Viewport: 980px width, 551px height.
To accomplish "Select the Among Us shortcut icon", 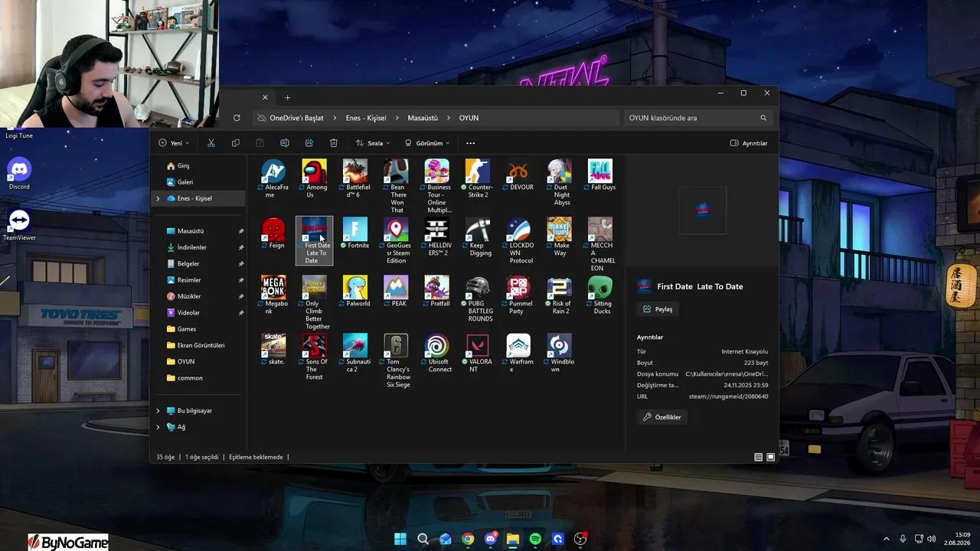I will (x=315, y=179).
